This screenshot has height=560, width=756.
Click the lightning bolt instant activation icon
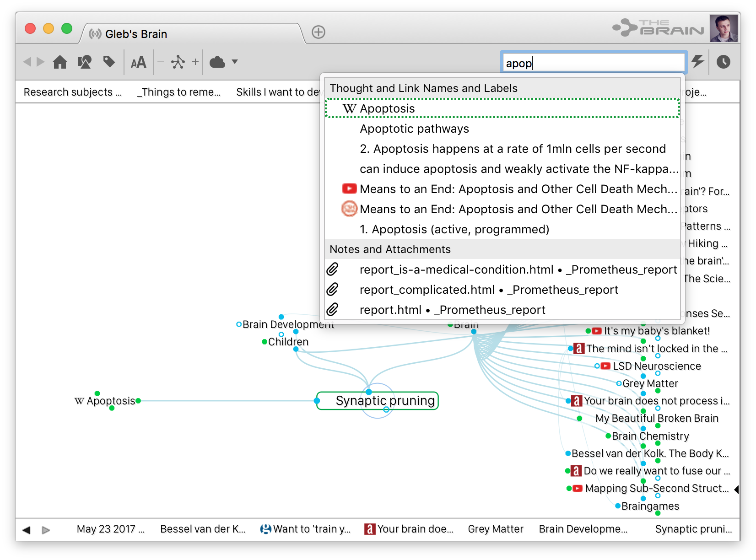pyautogui.click(x=697, y=62)
